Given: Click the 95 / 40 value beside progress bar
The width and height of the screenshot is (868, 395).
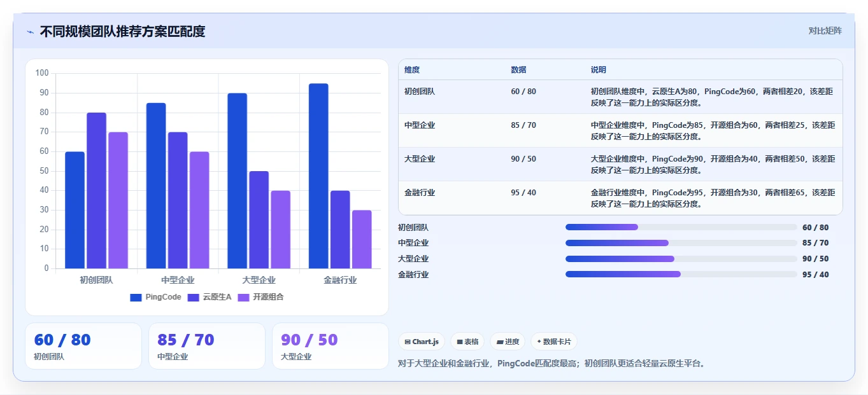Looking at the screenshot, I should point(816,275).
